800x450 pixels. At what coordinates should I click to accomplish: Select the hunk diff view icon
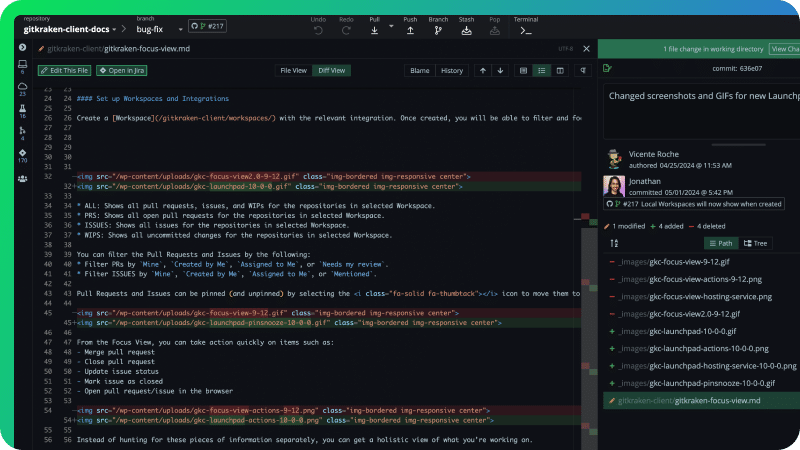[x=523, y=70]
